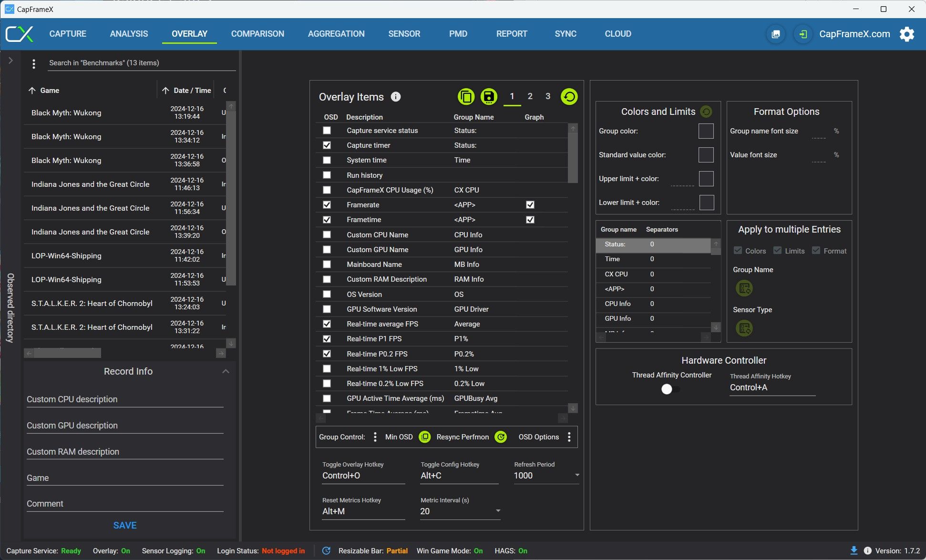Open the AGGREGATION tab

pyautogui.click(x=336, y=34)
